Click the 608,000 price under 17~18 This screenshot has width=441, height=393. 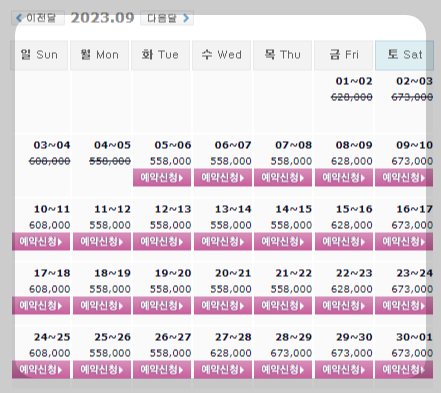[x=49, y=289]
